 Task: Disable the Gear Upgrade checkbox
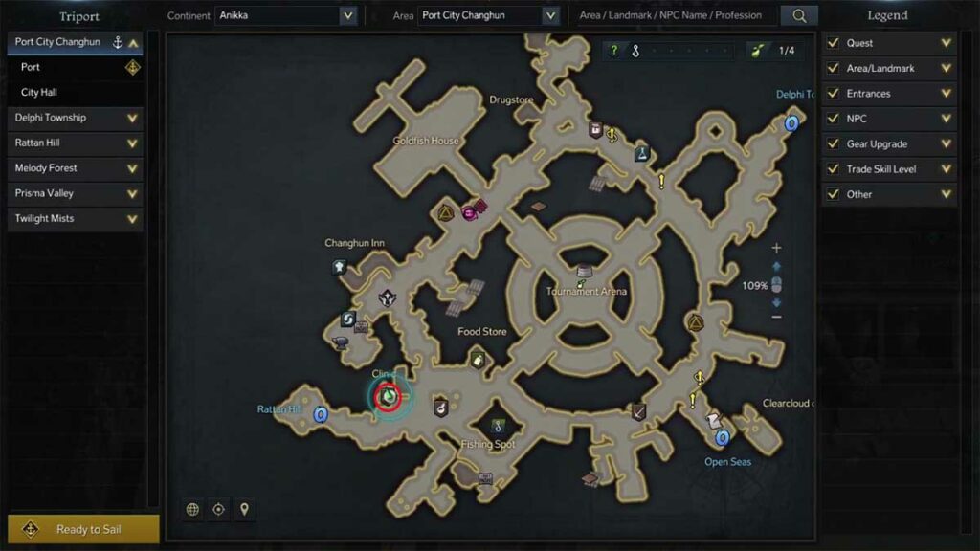tap(834, 143)
